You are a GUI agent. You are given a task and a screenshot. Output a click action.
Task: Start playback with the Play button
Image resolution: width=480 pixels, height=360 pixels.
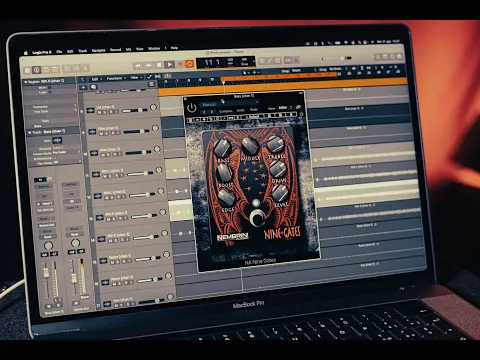pos(170,64)
